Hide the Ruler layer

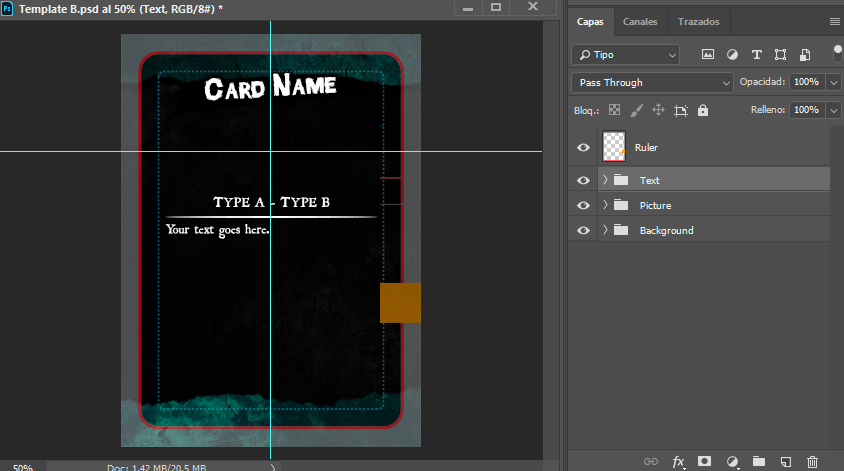(583, 147)
